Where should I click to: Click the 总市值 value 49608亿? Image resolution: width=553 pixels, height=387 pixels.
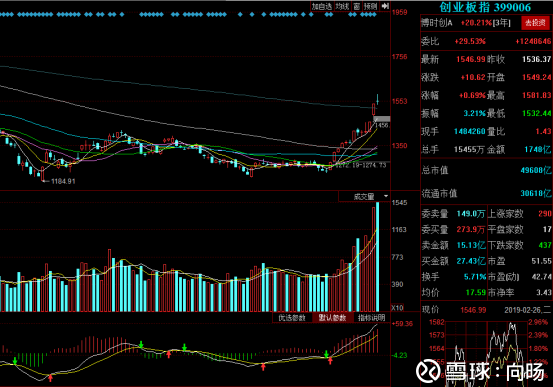coord(536,170)
